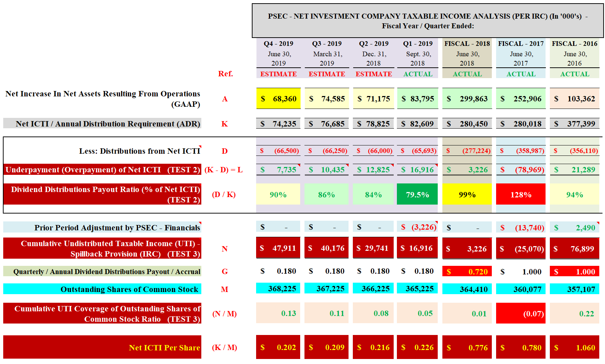Select the Net ICTI value 82,609
This screenshot has width=605, height=364.
tap(418, 124)
